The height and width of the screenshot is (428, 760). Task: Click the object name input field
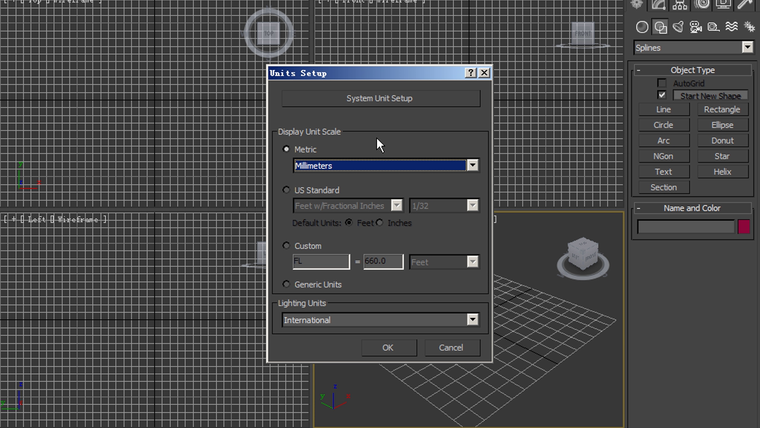(x=686, y=227)
